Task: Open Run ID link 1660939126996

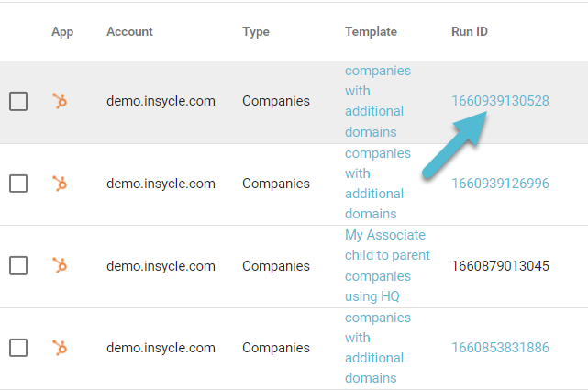Action: tap(500, 184)
